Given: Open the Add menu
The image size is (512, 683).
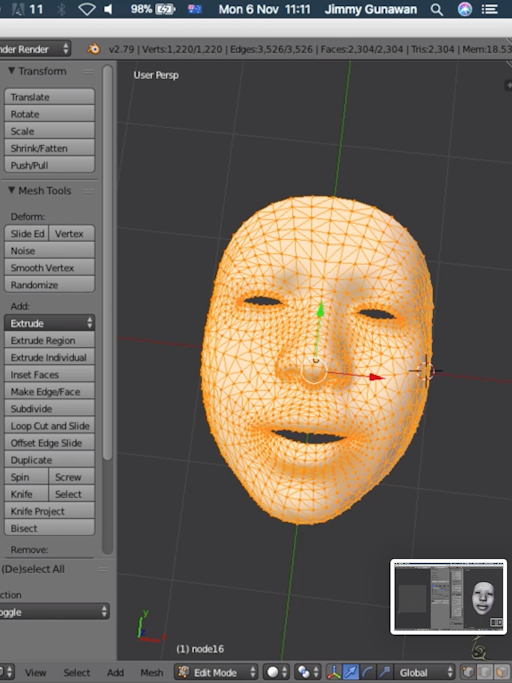Looking at the screenshot, I should click(115, 673).
